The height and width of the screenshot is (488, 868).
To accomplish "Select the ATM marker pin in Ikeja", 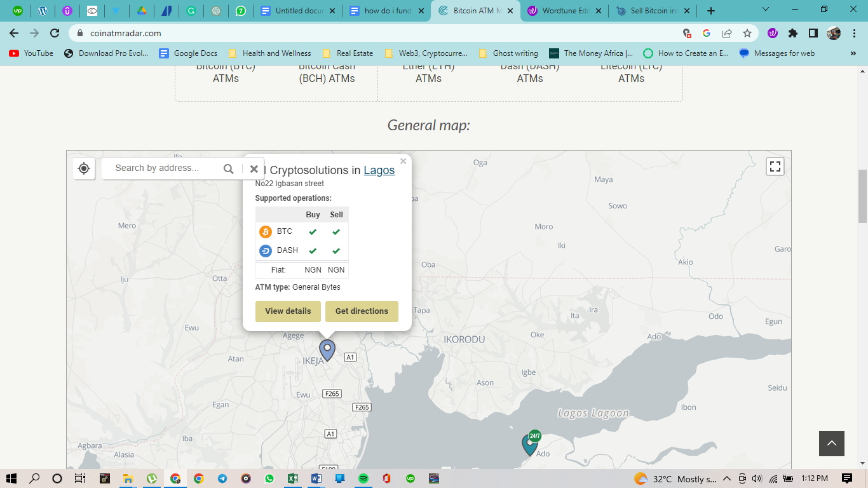I will coord(327,350).
